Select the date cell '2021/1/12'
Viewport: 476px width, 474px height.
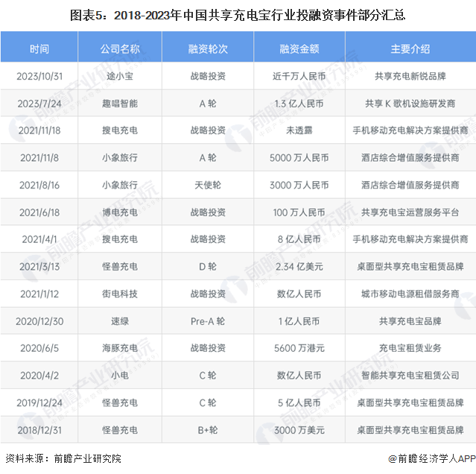39,294
